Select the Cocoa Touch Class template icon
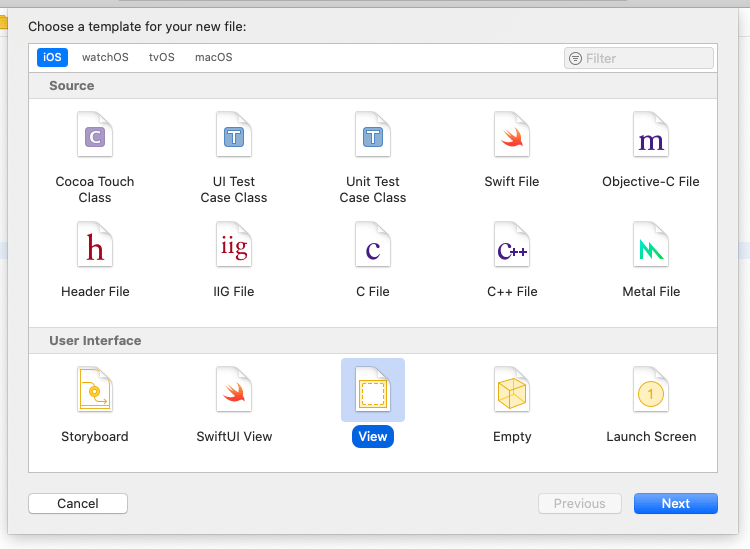The image size is (750, 549). (x=95, y=135)
